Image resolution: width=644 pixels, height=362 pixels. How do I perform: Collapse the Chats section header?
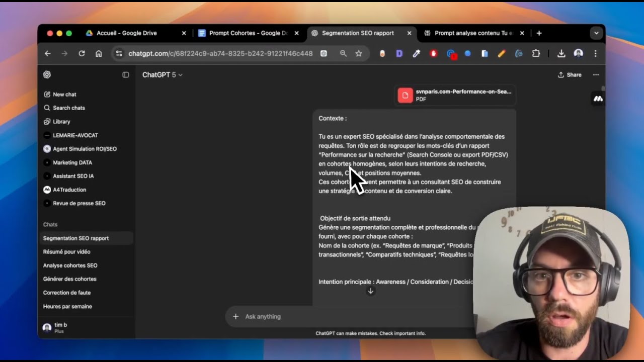tap(50, 225)
